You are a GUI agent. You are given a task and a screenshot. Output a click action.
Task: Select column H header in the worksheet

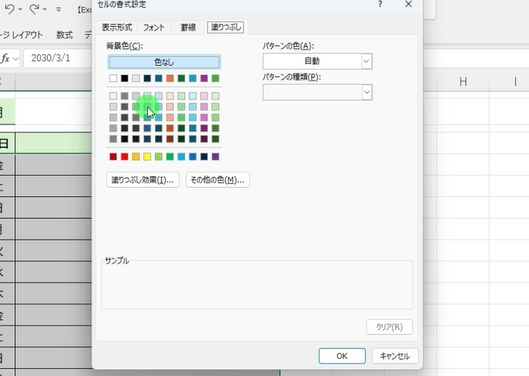pos(463,81)
